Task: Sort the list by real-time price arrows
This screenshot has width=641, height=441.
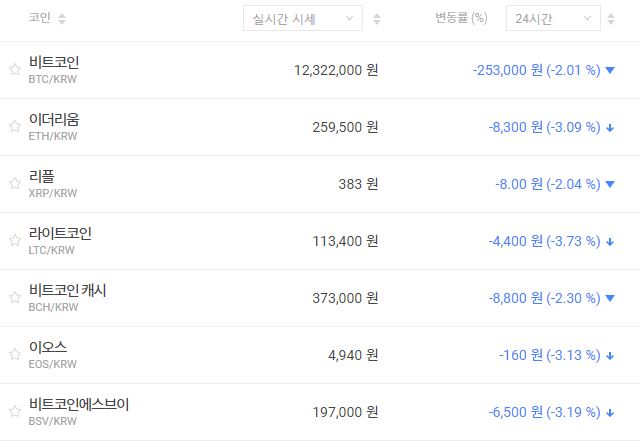Action: coord(376,19)
